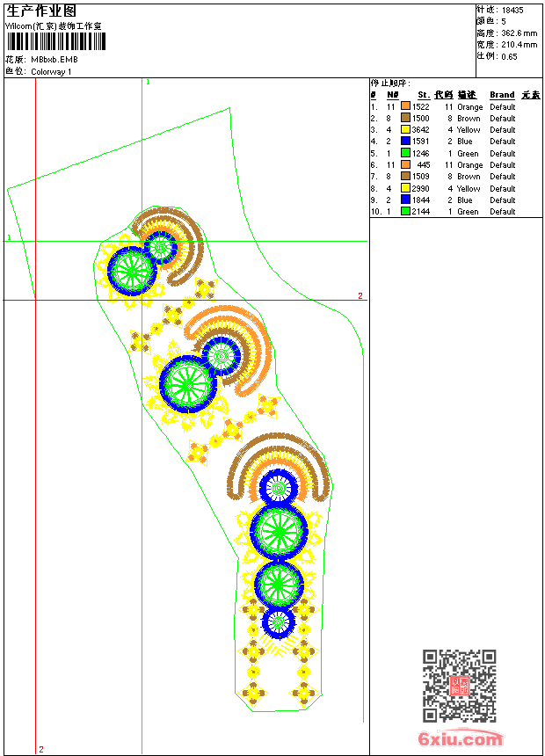Image resolution: width=545 pixels, height=756 pixels.
Task: Click the 生产作业图 page title
Action: [41, 11]
